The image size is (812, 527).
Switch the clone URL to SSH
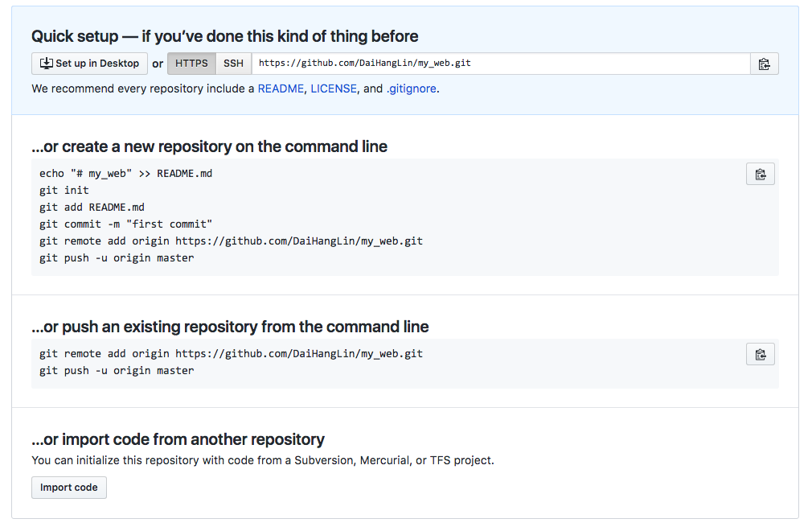tap(234, 64)
